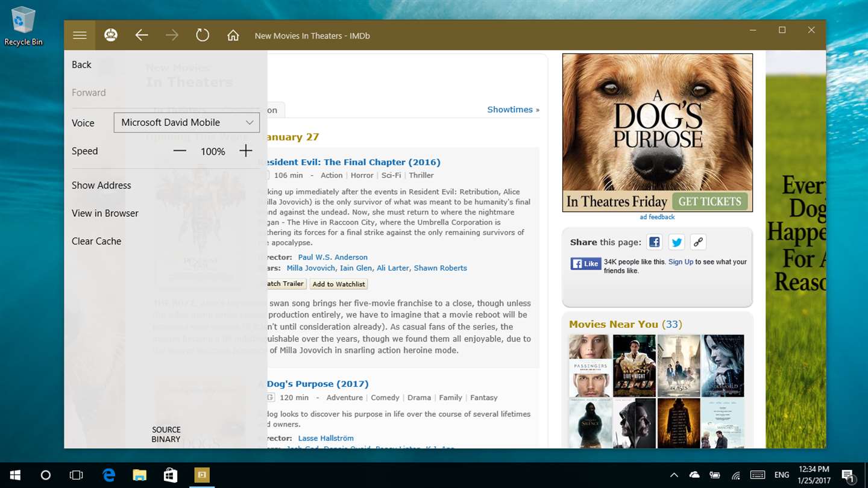
Task: Collapse the hamburger menu panel
Action: pyautogui.click(x=80, y=36)
